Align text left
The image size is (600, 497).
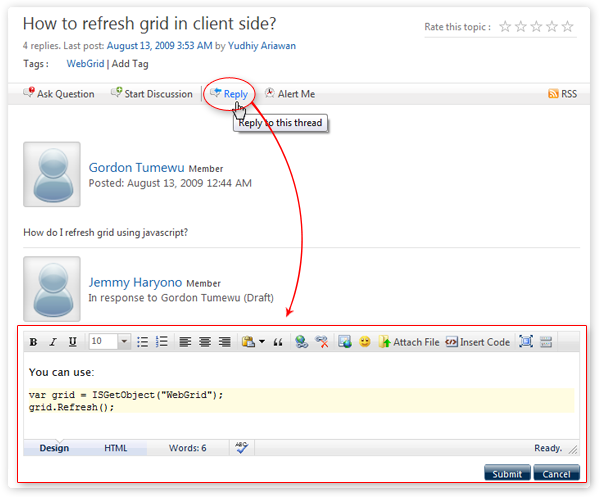coord(185,342)
